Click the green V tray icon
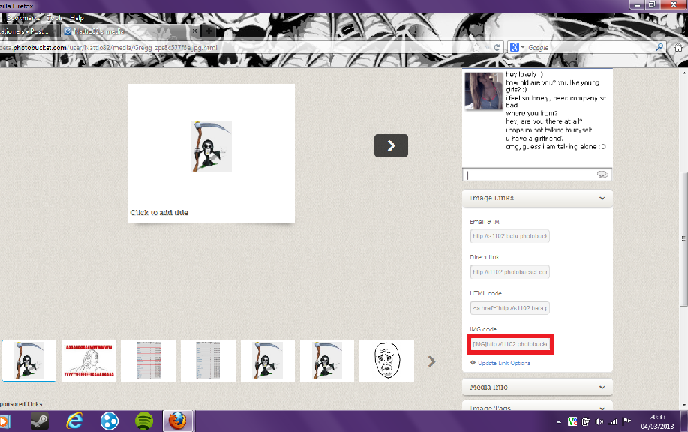Viewport: 688px width, 432px height. (572, 422)
